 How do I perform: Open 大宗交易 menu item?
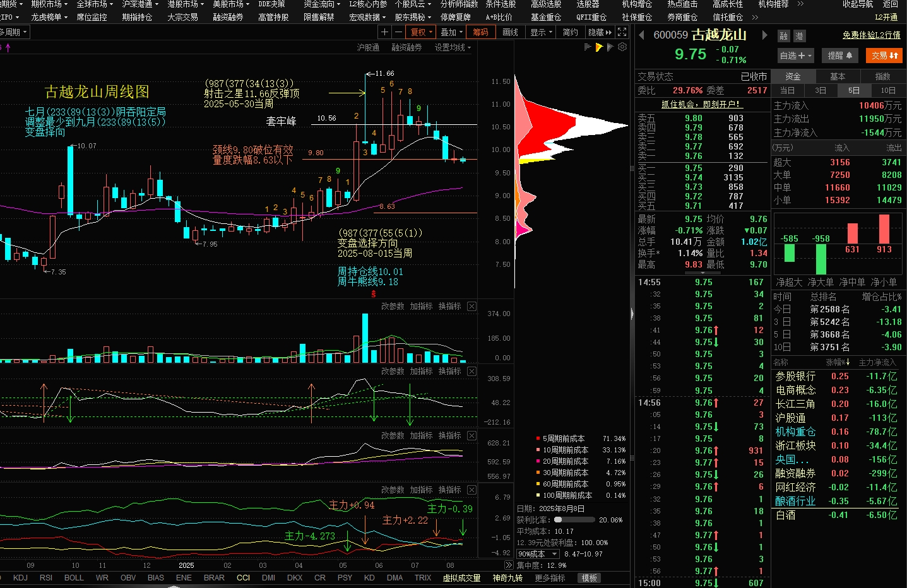click(182, 17)
